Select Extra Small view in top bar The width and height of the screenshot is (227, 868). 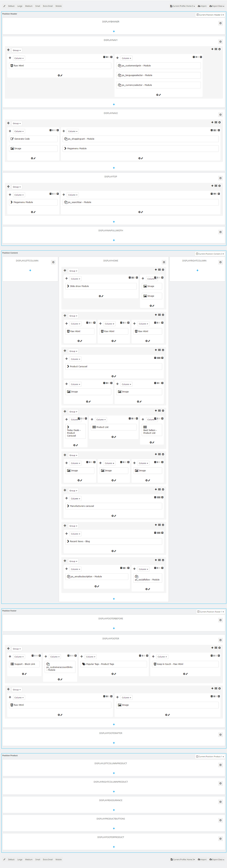point(48,6)
